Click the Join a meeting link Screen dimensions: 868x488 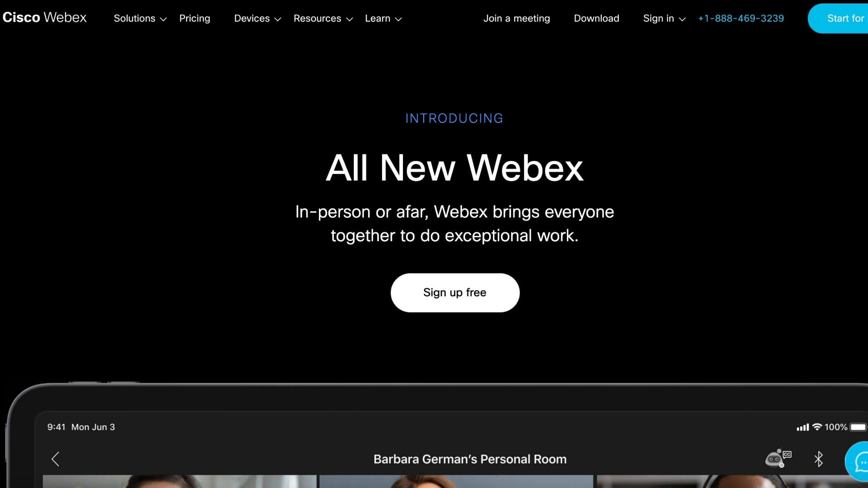(x=516, y=19)
